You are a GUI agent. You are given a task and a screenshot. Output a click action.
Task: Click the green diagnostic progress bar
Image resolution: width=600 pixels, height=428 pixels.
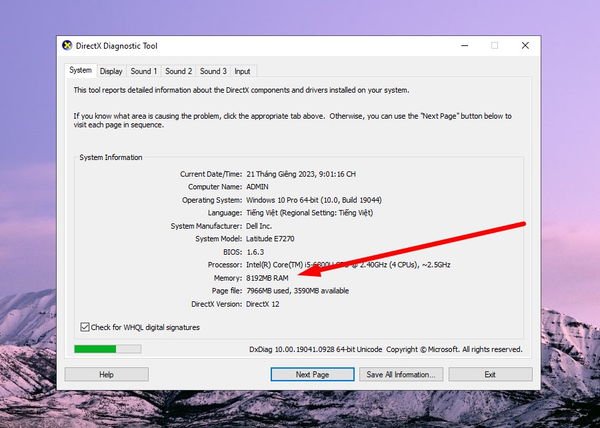[x=107, y=349]
